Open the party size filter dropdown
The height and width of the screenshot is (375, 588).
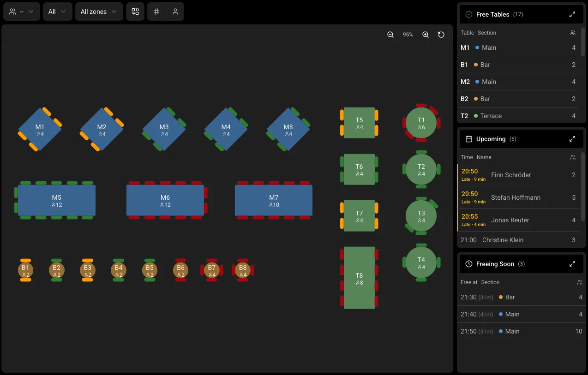pos(22,12)
